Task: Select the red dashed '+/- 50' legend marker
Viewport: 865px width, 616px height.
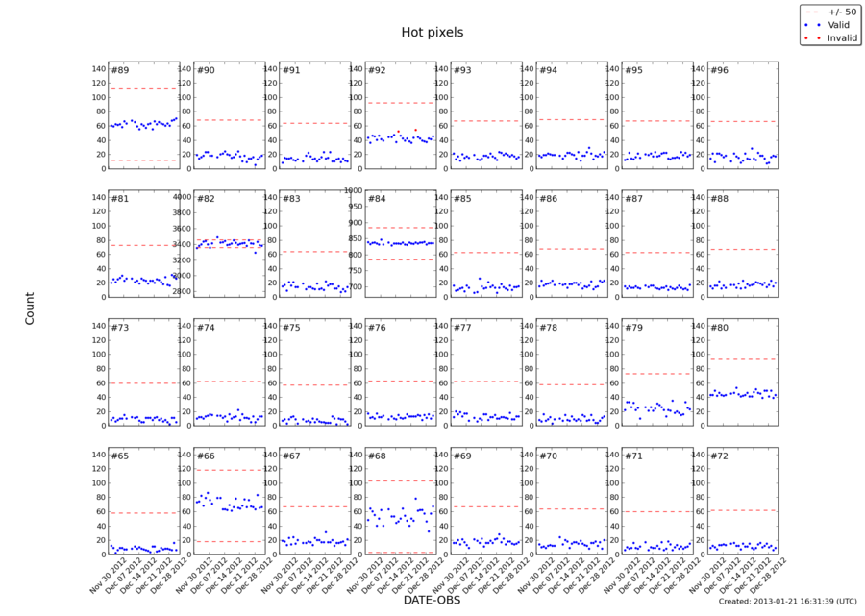Action: (x=811, y=12)
